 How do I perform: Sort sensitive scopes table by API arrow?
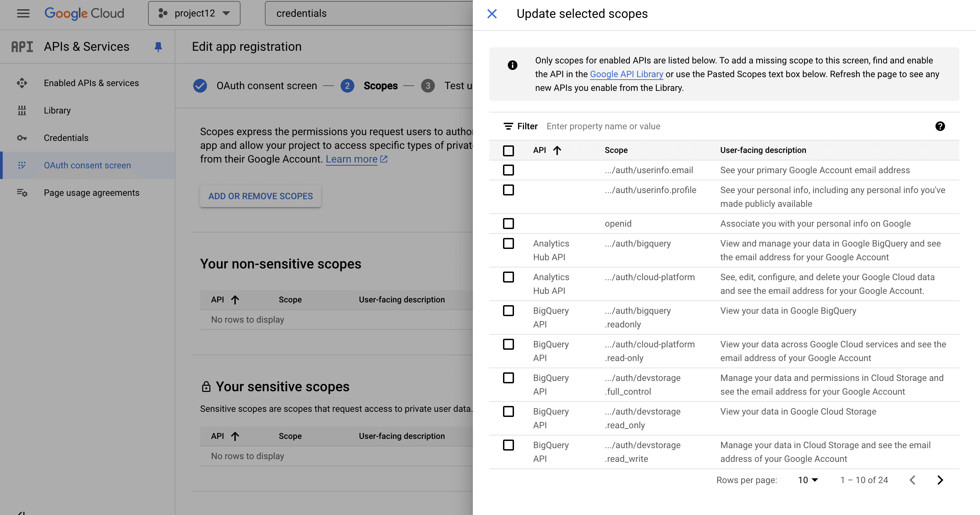click(235, 436)
